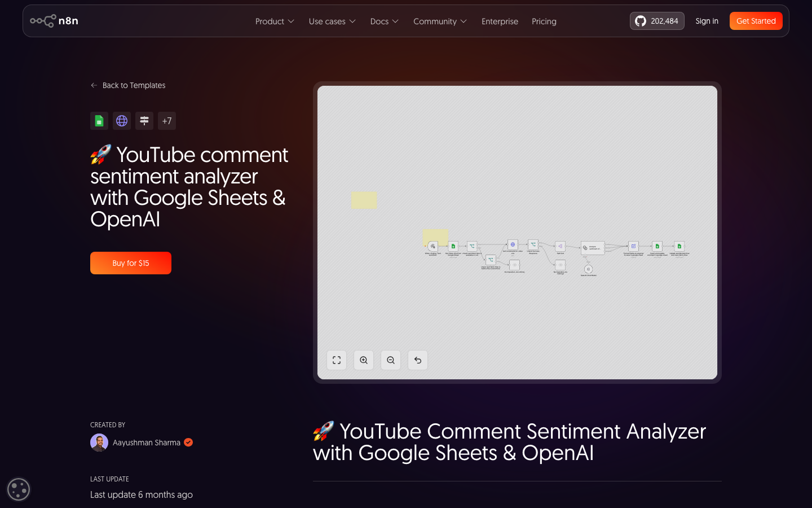The height and width of the screenshot is (508, 812).
Task: Select the 'Get comments for video' HTTP node
Action: (513, 244)
